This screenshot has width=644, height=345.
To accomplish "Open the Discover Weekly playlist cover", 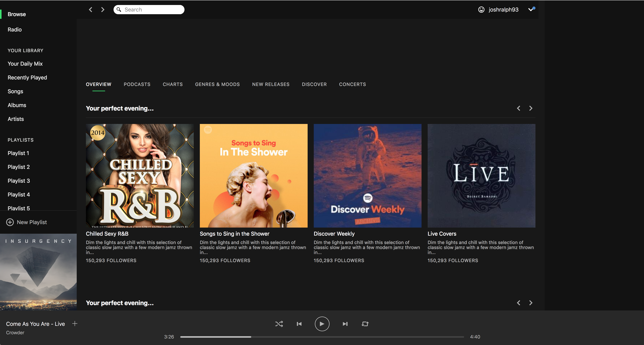I will tap(367, 176).
